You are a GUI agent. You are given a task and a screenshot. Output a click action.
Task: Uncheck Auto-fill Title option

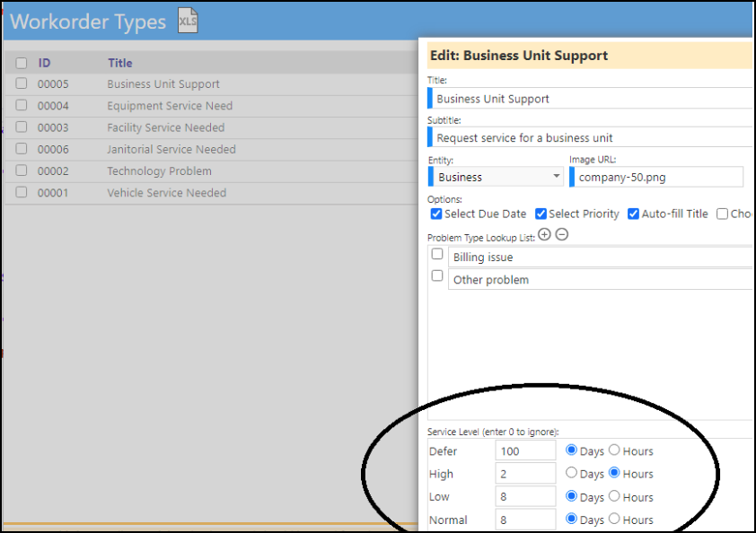tap(633, 214)
